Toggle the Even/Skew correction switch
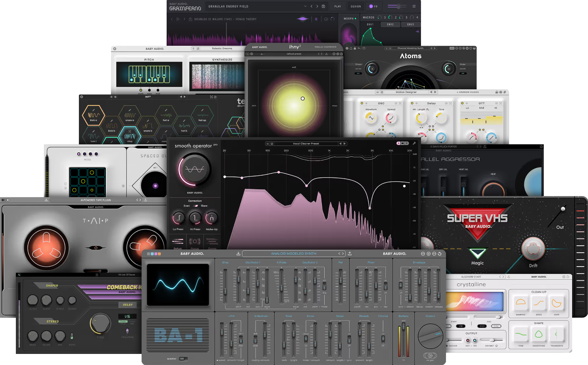588x365 pixels. (196, 206)
